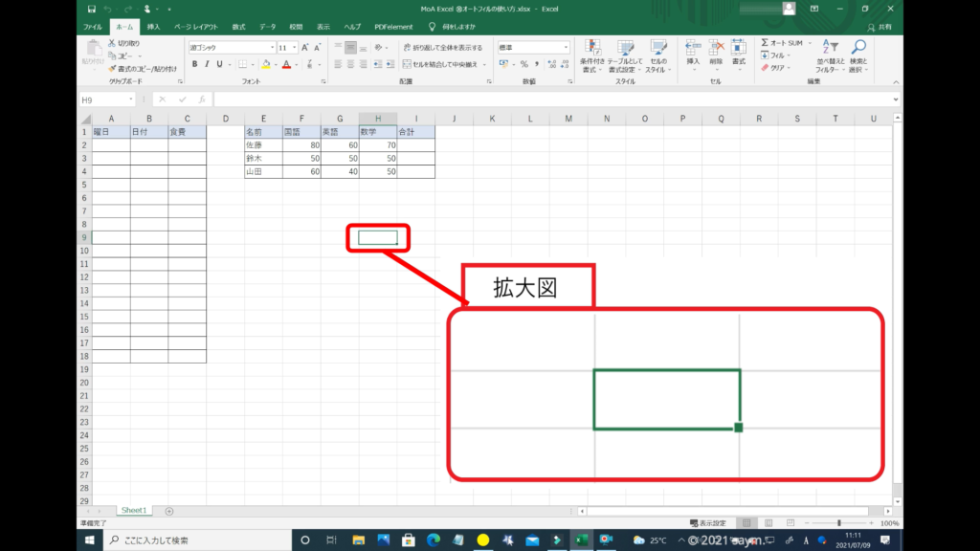Open the Name Box dropdown arrow
The width and height of the screenshot is (980, 551).
click(131, 99)
